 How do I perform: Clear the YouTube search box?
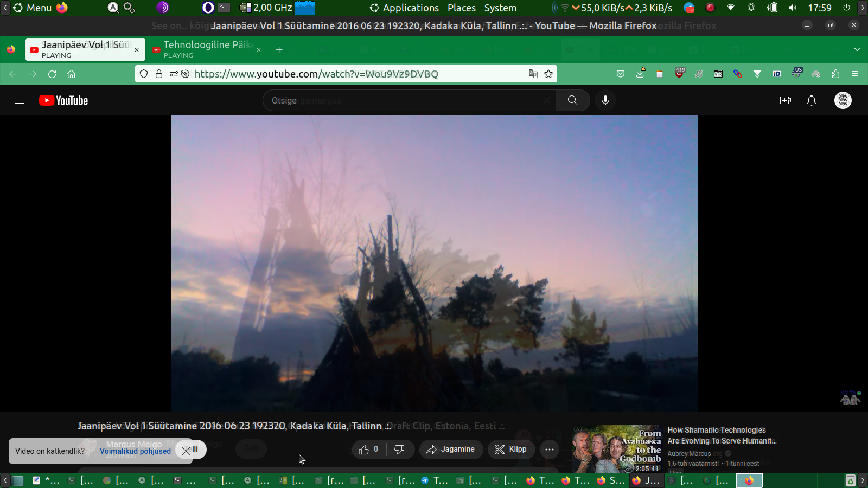point(546,100)
